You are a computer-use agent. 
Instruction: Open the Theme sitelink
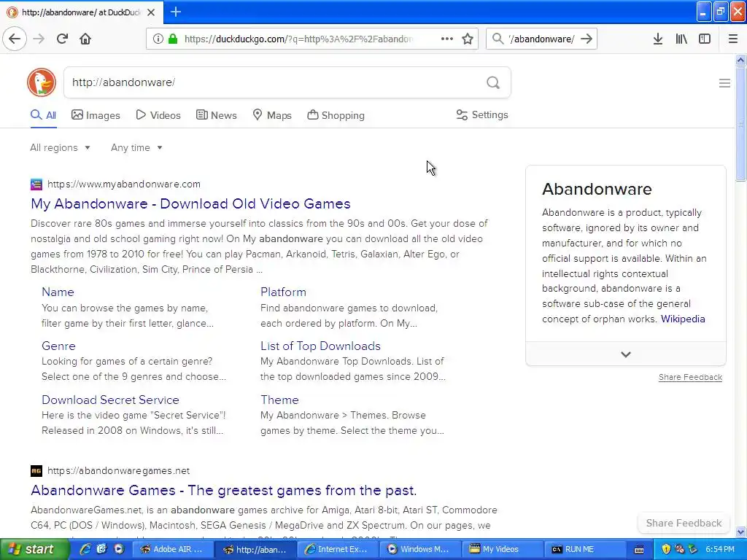[279, 400]
